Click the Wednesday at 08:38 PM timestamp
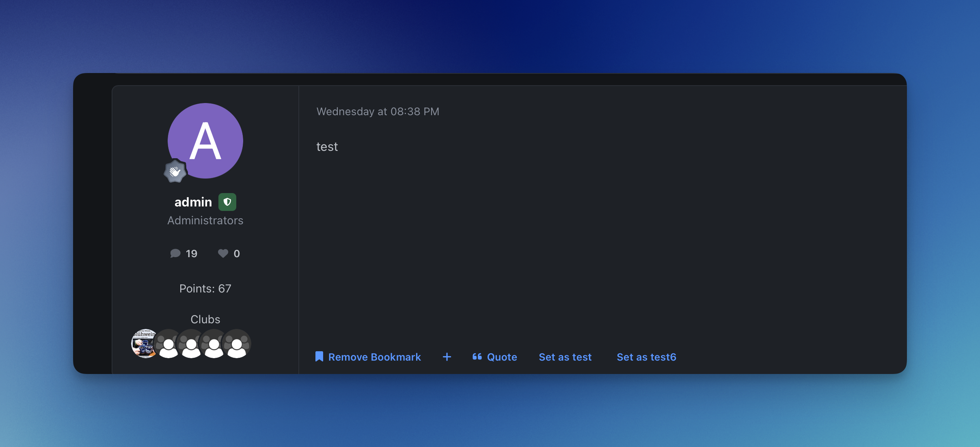The height and width of the screenshot is (447, 980). (x=378, y=112)
